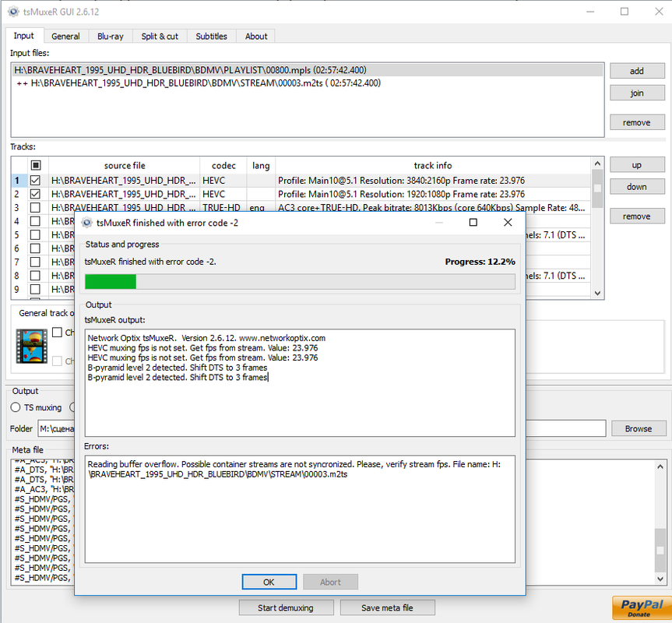Click the tsMuxeR icon in error dialog title

(87, 223)
